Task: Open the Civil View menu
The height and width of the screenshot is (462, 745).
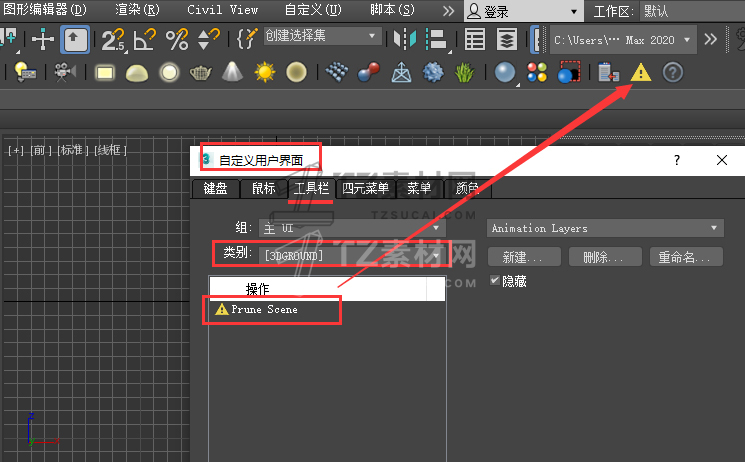Action: pos(222,10)
